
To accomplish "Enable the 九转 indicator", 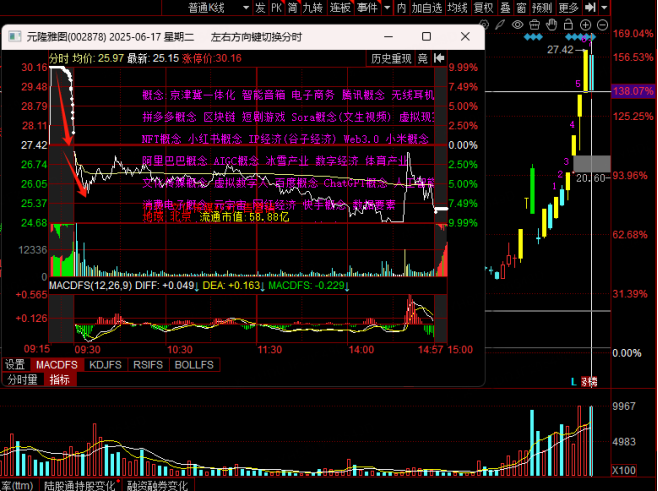I will pos(313,8).
